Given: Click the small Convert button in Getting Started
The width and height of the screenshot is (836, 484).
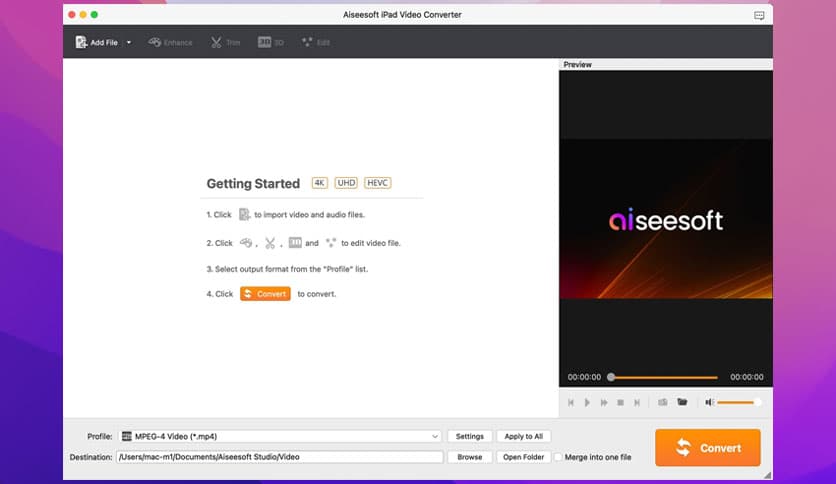Looking at the screenshot, I should [x=265, y=294].
